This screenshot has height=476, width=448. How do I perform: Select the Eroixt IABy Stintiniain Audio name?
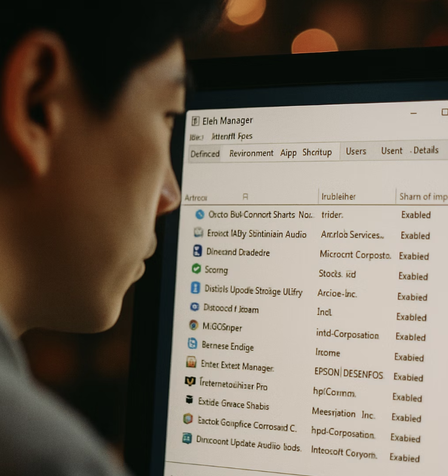(x=257, y=234)
